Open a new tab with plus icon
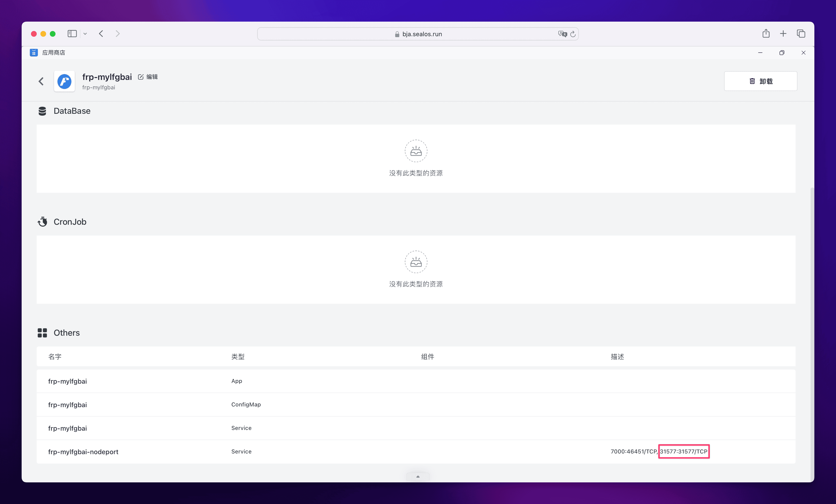 (783, 34)
